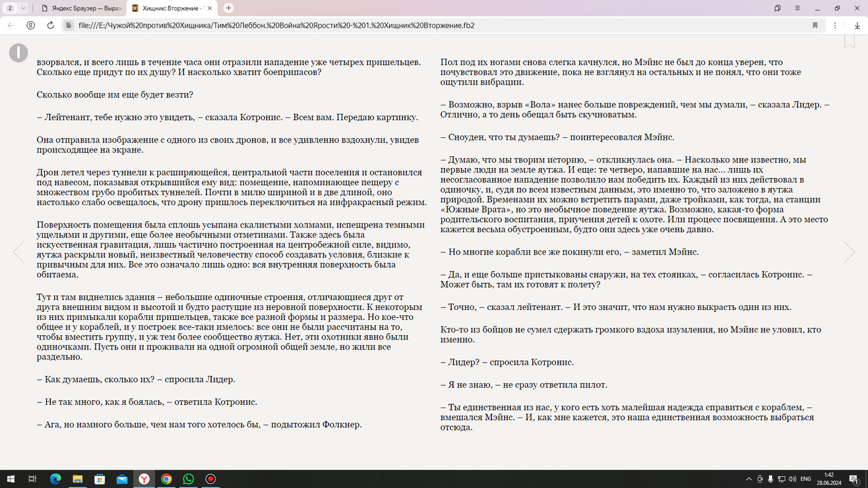Open the bookmarks collections icon in title bar
This screenshot has height=488, width=868.
pyautogui.click(x=778, y=8)
